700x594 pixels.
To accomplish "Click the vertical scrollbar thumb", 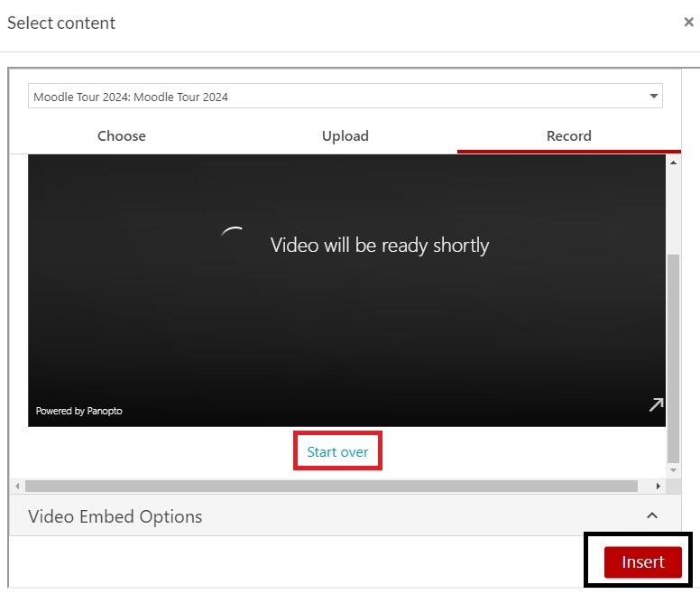I will pyautogui.click(x=673, y=358).
